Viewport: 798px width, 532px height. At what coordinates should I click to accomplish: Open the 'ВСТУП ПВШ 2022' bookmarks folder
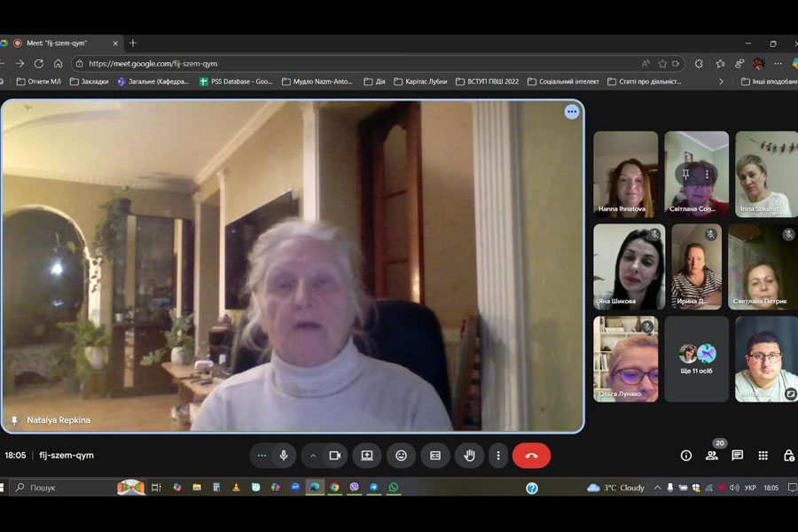click(487, 82)
